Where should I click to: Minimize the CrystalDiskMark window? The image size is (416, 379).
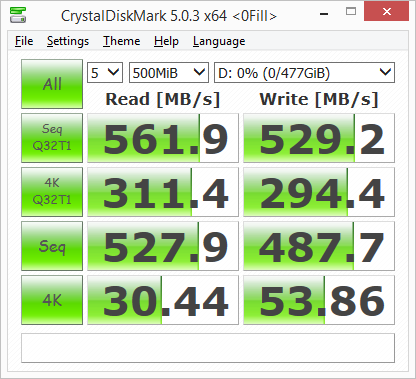(324, 13)
